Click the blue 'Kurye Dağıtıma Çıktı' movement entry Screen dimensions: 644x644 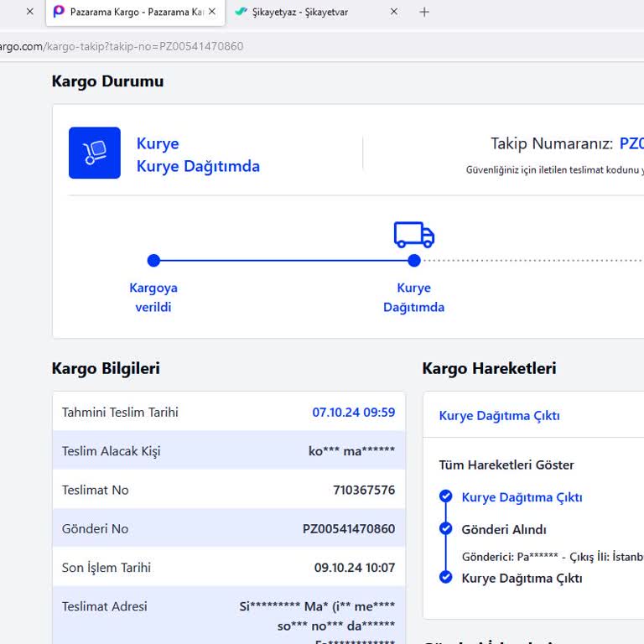522,497
